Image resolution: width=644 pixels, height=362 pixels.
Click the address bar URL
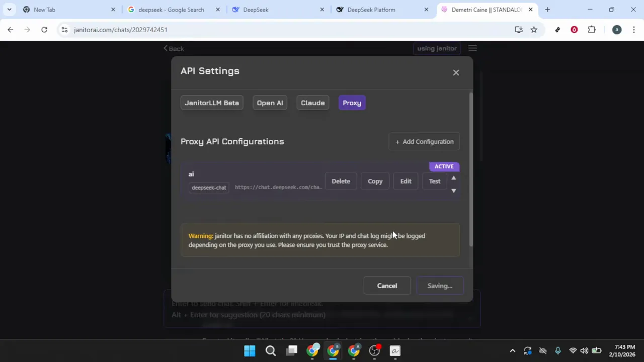[x=121, y=30]
